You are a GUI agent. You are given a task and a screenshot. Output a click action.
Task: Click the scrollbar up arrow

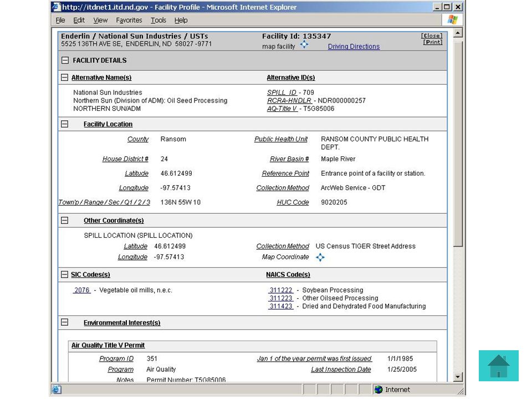(x=458, y=33)
